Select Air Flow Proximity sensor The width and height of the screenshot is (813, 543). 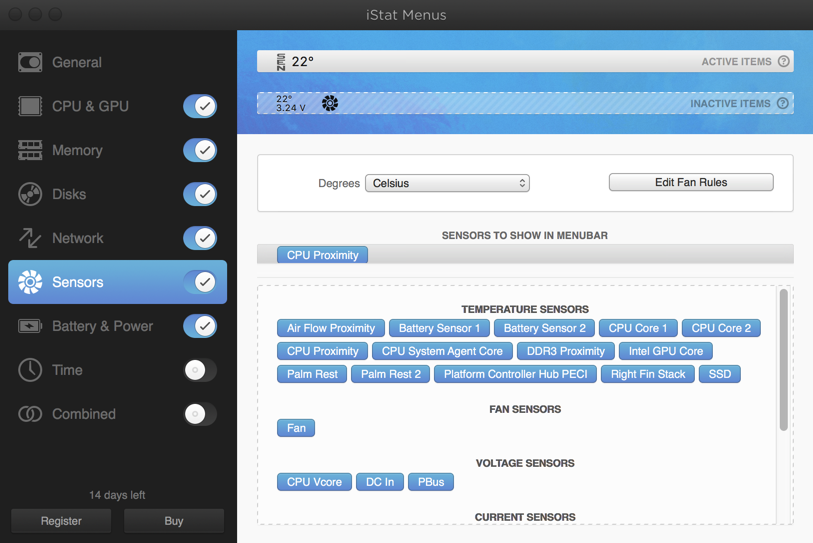tap(331, 328)
